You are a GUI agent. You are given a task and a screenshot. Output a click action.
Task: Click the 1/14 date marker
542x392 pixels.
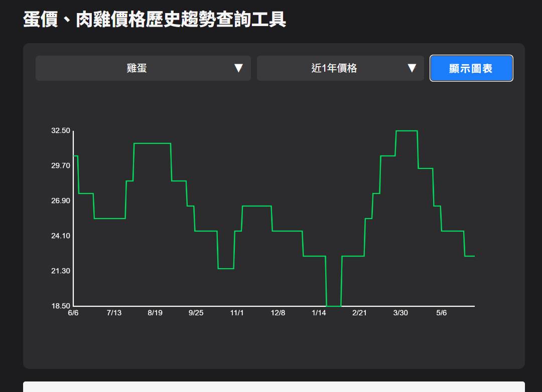tap(319, 313)
